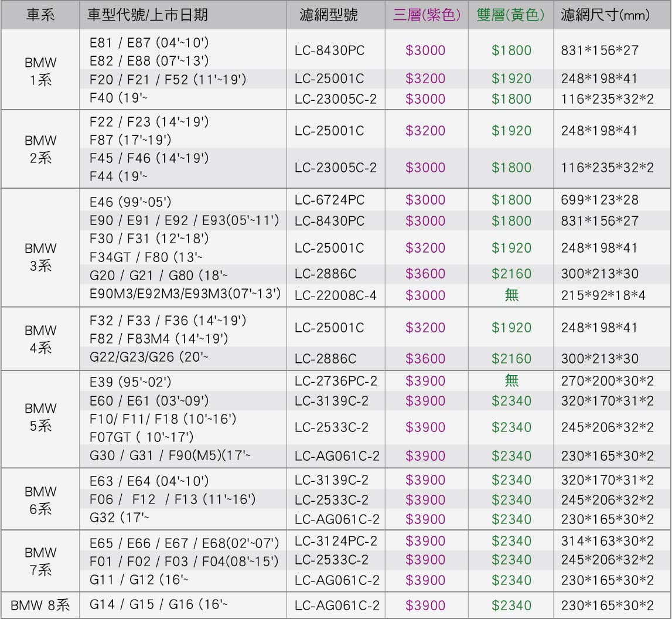The width and height of the screenshot is (672, 619).
Task: Select the F34GT / F80 model text
Action: coord(146,257)
